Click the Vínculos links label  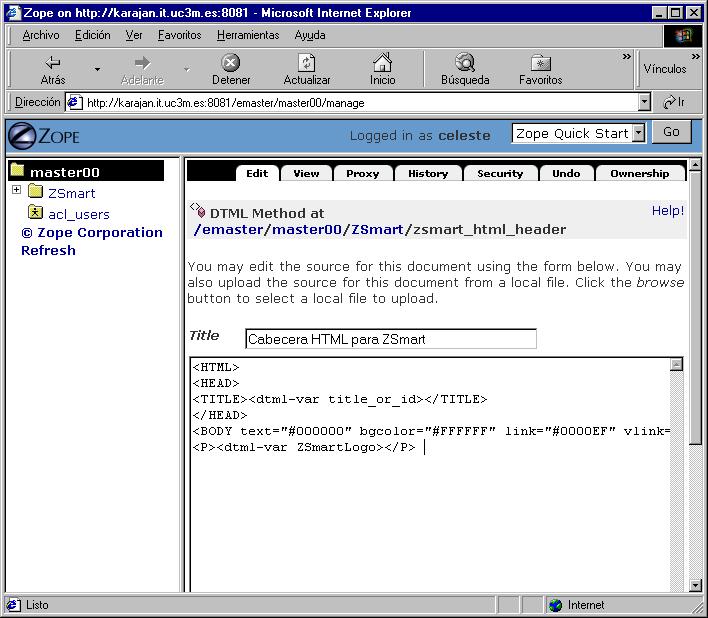click(665, 69)
